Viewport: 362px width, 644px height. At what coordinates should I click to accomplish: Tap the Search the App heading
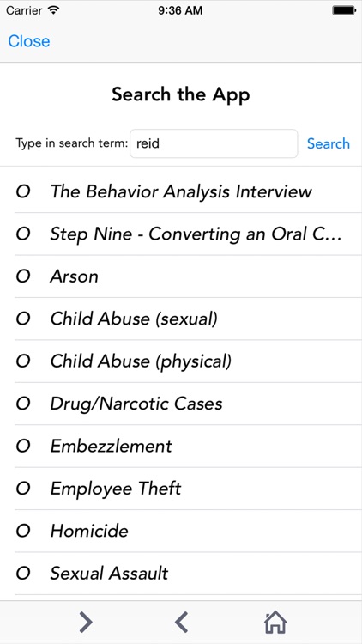pyautogui.click(x=181, y=94)
